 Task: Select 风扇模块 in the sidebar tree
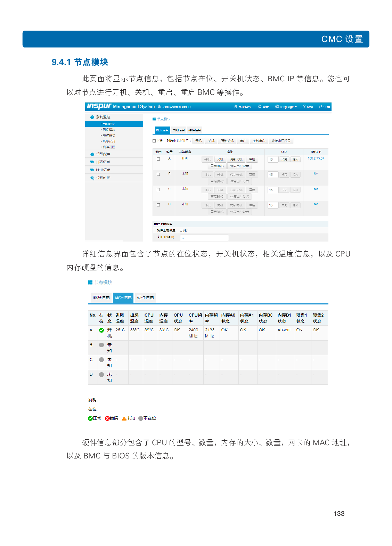click(x=109, y=130)
